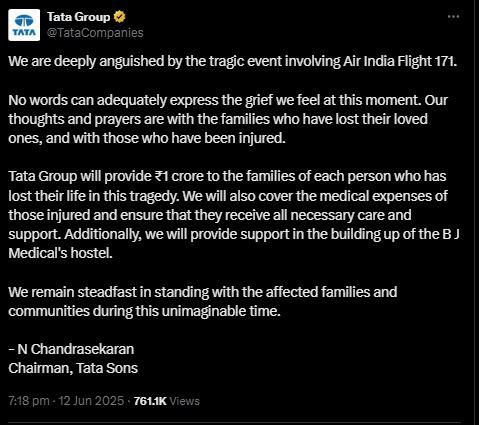Open the three-dot more options menu
The height and width of the screenshot is (425, 479).
[453, 16]
